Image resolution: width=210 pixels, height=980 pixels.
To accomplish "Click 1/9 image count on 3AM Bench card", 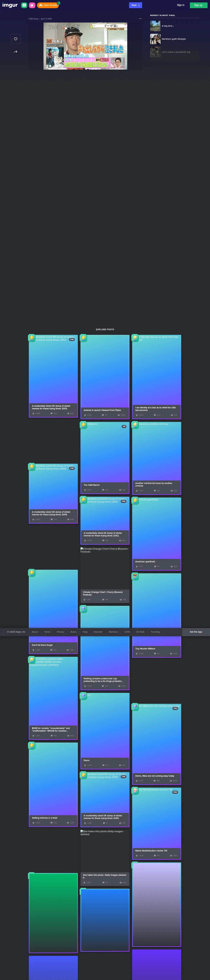I will (x=124, y=426).
